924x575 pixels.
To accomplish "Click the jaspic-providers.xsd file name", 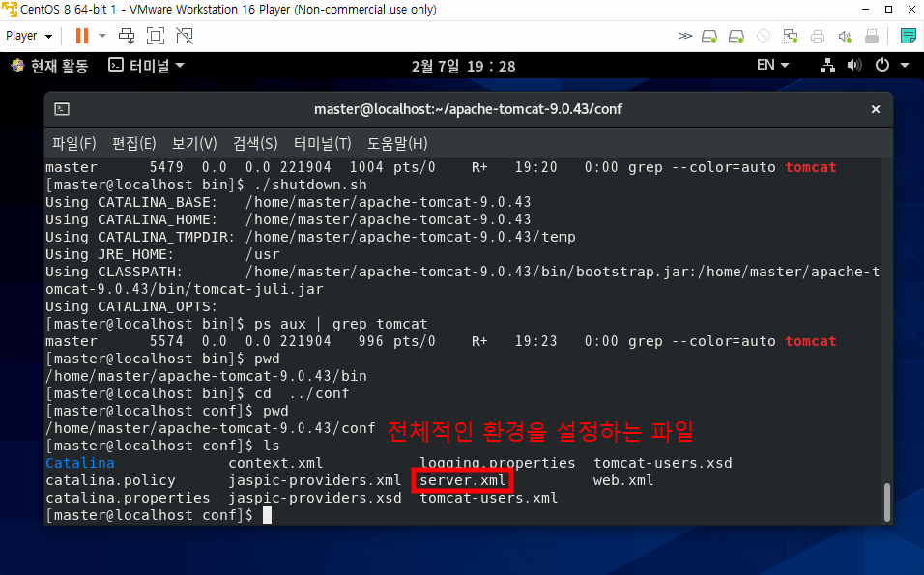I will 315,498.
